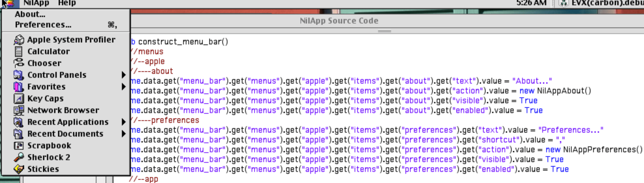Expand the Recent Applications submenu arrow

124,122
